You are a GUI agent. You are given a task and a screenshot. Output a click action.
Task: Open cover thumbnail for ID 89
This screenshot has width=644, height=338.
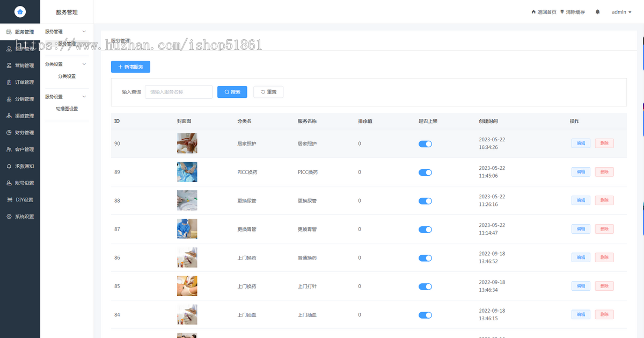187,172
